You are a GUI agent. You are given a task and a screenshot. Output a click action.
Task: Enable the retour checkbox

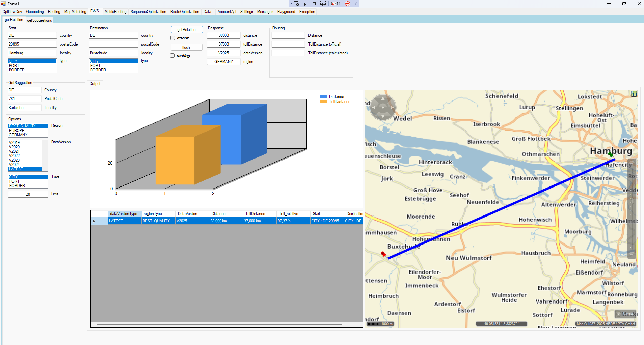[173, 38]
